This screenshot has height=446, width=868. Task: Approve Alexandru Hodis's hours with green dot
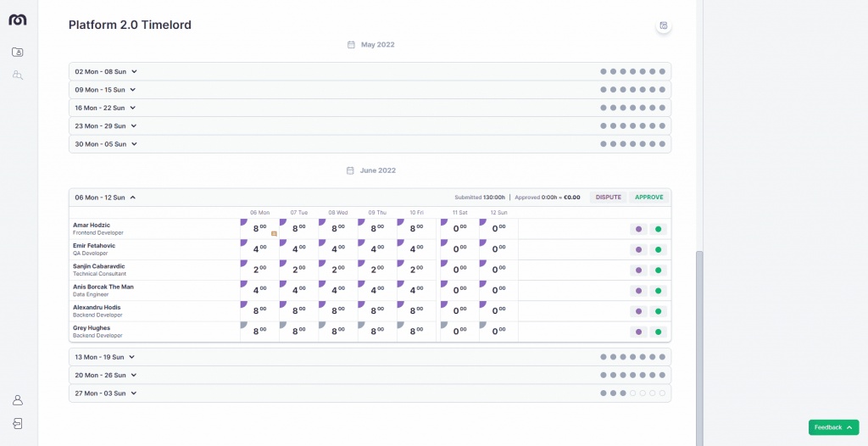click(x=658, y=311)
